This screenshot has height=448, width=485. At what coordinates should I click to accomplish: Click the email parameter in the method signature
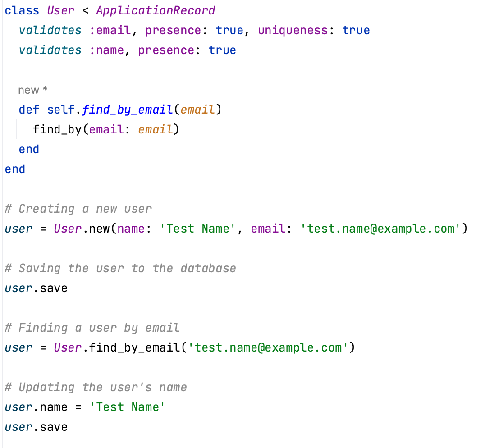[x=197, y=110]
